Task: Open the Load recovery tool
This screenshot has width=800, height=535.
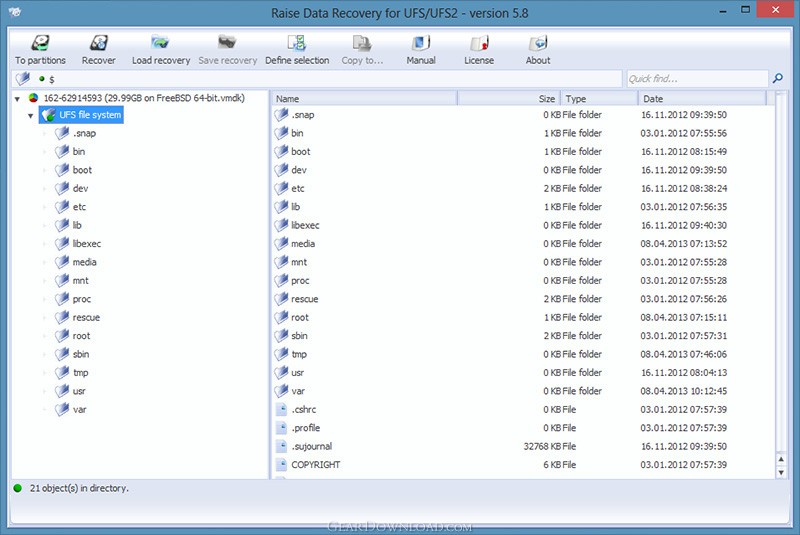Action: (160, 44)
